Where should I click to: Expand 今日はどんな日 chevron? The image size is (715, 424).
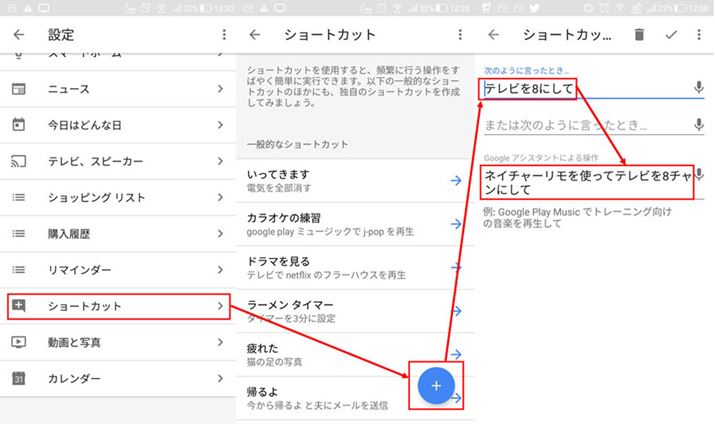[220, 125]
